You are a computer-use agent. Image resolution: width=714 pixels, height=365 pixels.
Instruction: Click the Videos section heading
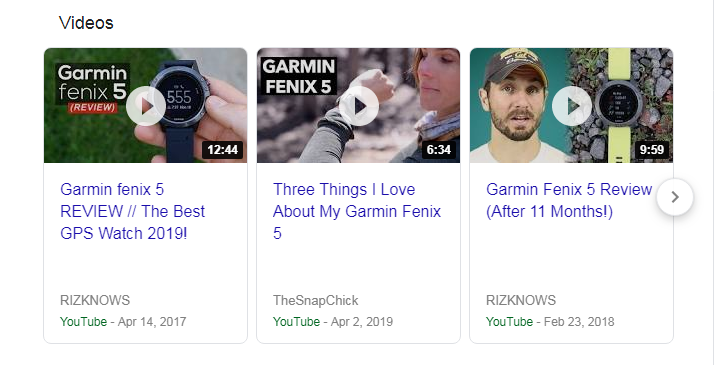[x=86, y=22]
